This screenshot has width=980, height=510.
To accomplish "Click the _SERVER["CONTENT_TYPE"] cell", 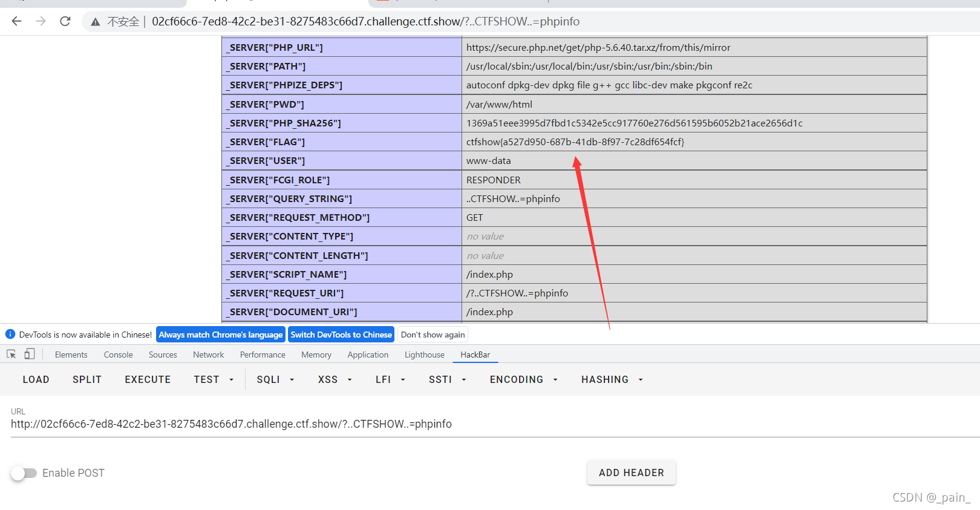I will pyautogui.click(x=342, y=237).
